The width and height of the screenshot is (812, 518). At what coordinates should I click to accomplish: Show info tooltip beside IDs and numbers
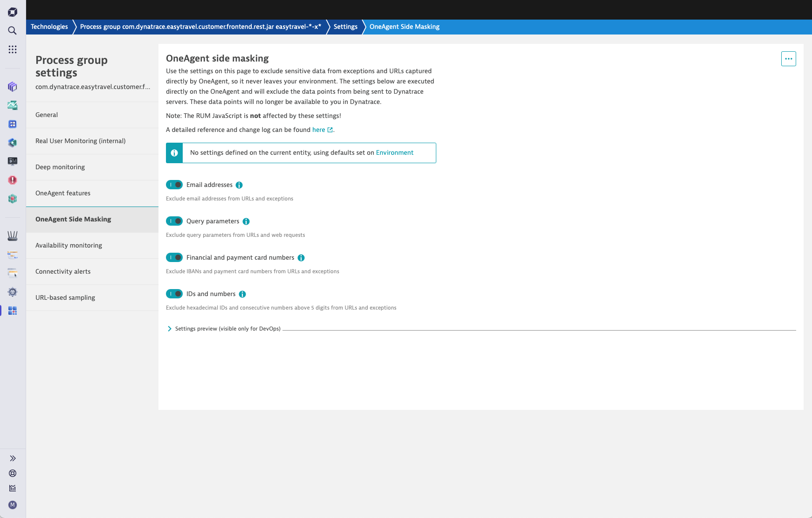coord(241,294)
